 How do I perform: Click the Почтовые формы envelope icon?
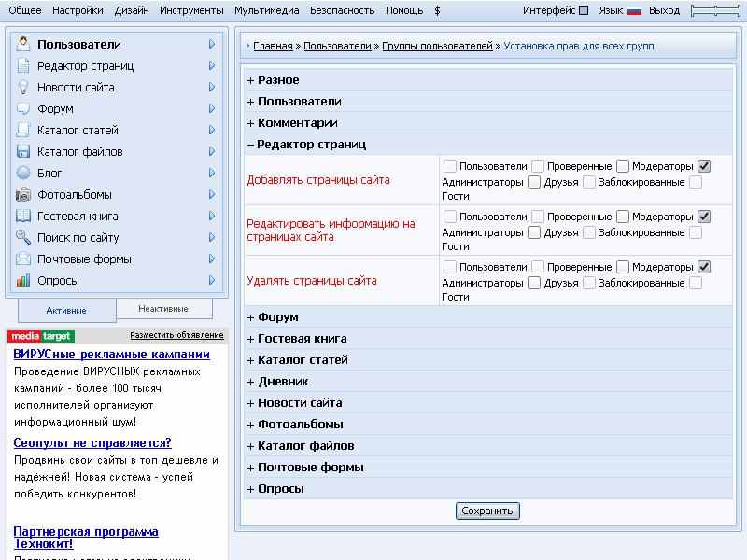pos(22,259)
